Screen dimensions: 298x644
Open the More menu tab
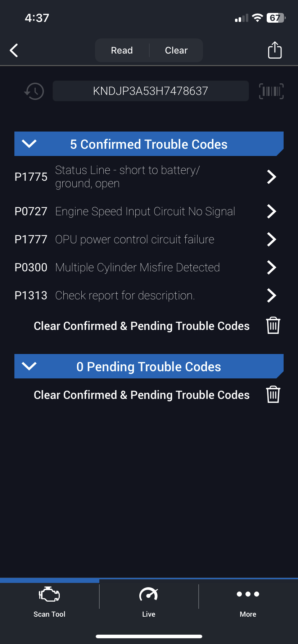(x=248, y=600)
